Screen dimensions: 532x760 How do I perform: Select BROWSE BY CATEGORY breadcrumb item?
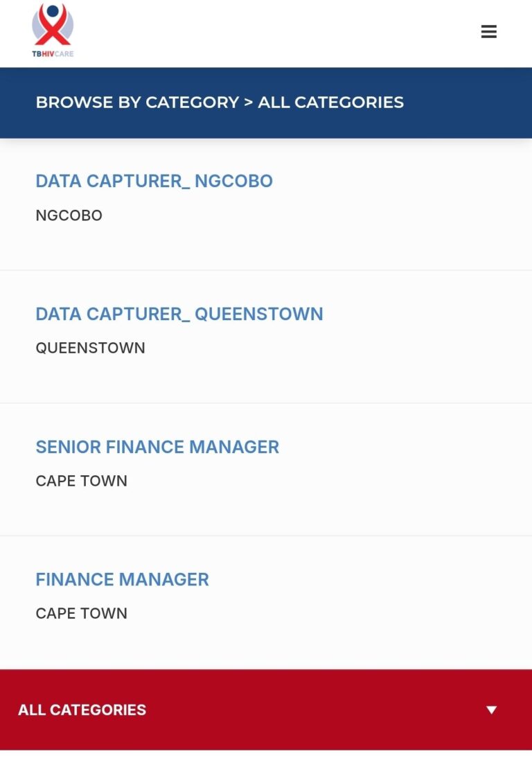point(136,102)
